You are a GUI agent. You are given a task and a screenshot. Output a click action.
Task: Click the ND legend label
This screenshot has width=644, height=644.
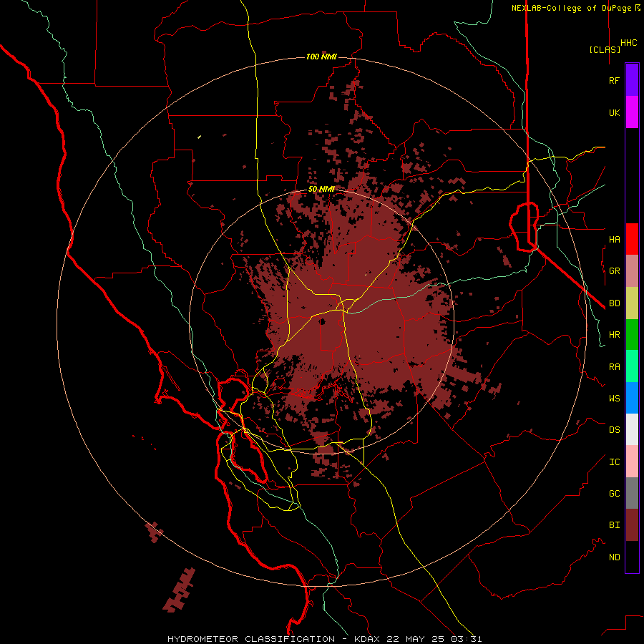[x=614, y=557]
